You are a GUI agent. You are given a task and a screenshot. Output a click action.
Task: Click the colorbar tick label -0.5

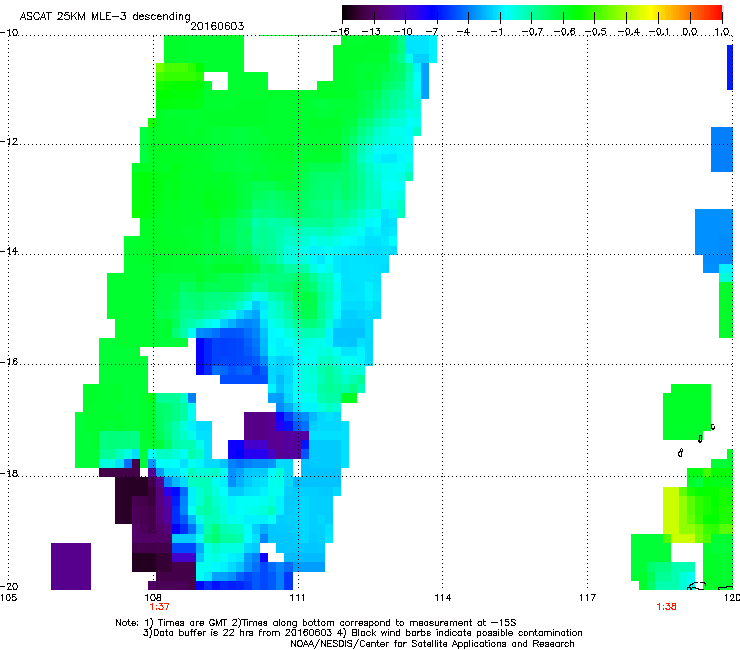pos(596,32)
